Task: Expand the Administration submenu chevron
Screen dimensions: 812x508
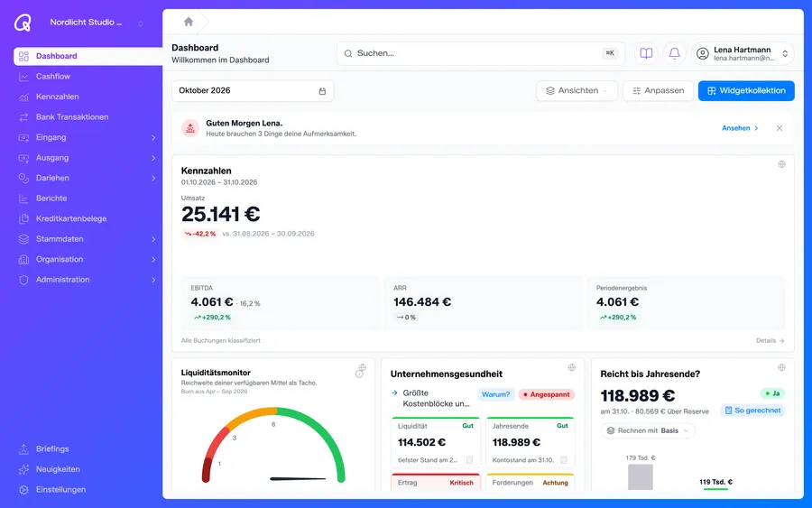Action: coord(153,280)
